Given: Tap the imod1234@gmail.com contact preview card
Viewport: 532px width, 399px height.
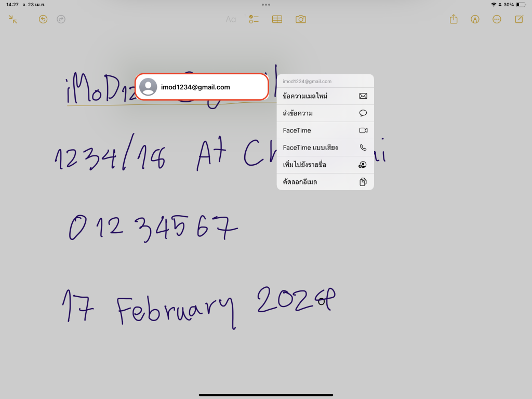Looking at the screenshot, I should tap(202, 87).
